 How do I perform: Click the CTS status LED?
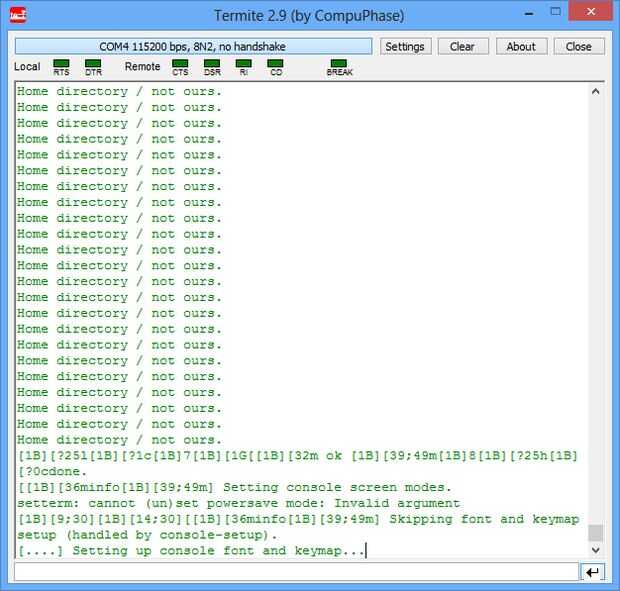[x=180, y=63]
